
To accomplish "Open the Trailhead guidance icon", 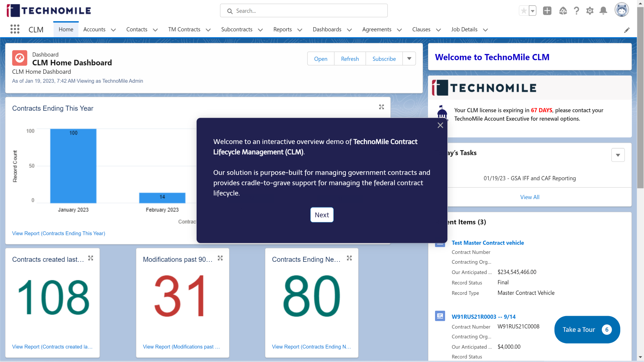I will pyautogui.click(x=563, y=11).
